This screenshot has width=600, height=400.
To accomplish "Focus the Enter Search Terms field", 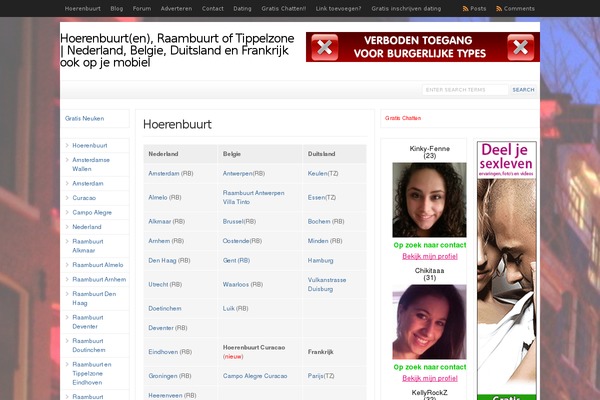I will pos(465,90).
